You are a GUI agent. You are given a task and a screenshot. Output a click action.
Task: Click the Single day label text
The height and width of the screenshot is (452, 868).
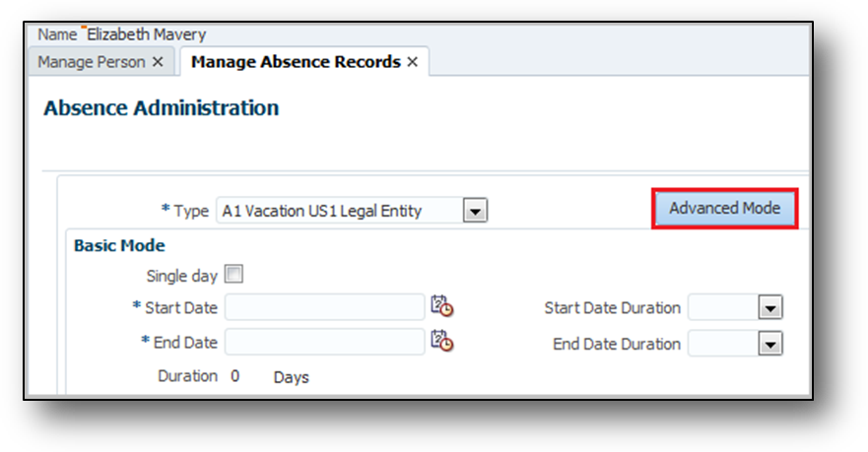[181, 276]
